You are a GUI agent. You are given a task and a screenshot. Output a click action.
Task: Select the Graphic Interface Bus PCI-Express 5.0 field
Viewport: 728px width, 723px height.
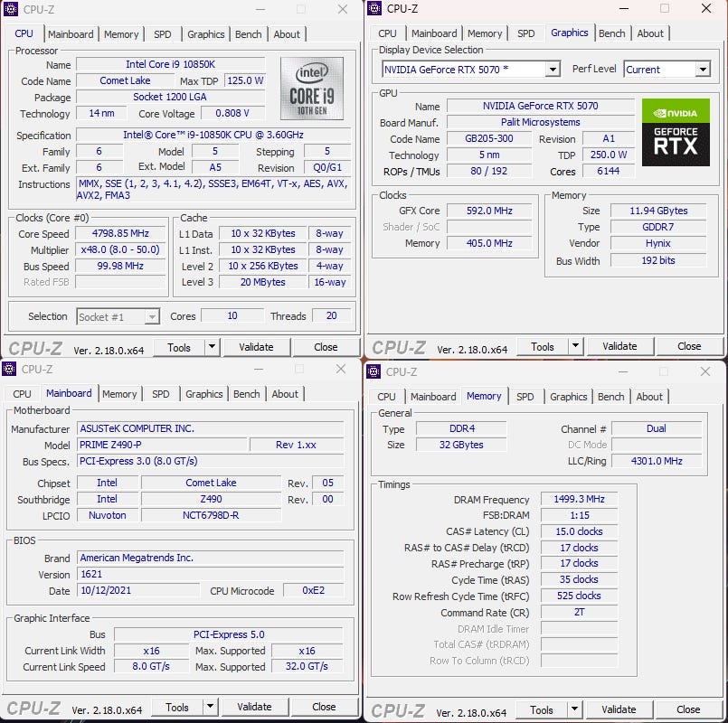coord(229,634)
